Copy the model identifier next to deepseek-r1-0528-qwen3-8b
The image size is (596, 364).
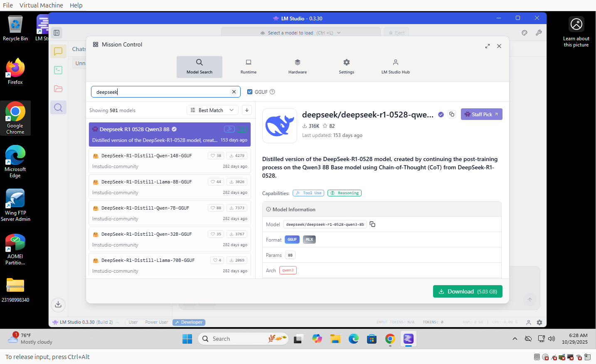[372, 224]
